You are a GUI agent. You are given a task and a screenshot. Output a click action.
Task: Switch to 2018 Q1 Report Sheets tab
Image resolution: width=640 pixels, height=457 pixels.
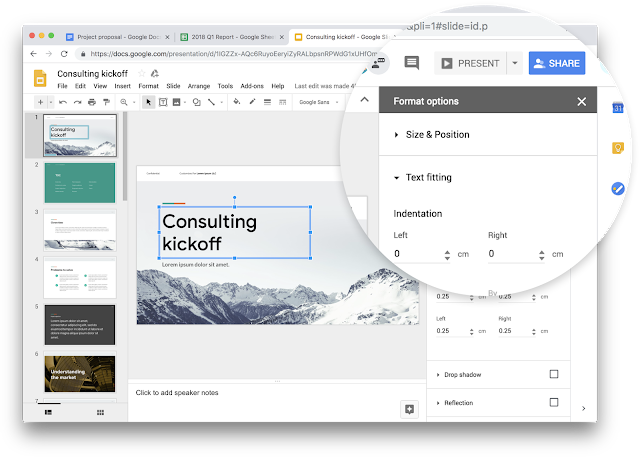click(x=232, y=37)
